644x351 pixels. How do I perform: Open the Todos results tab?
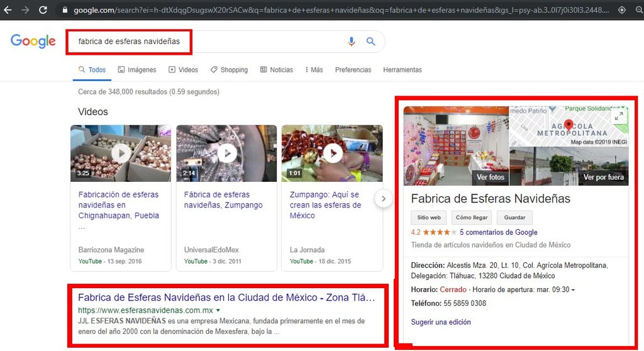[92, 70]
